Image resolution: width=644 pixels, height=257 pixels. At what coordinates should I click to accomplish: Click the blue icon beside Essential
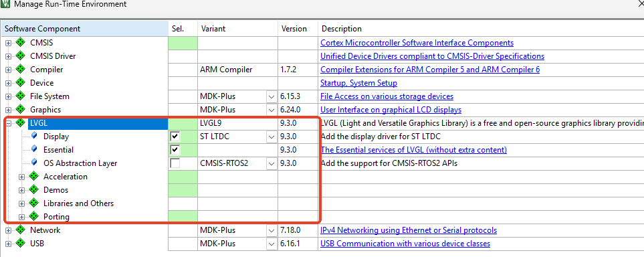pos(34,150)
